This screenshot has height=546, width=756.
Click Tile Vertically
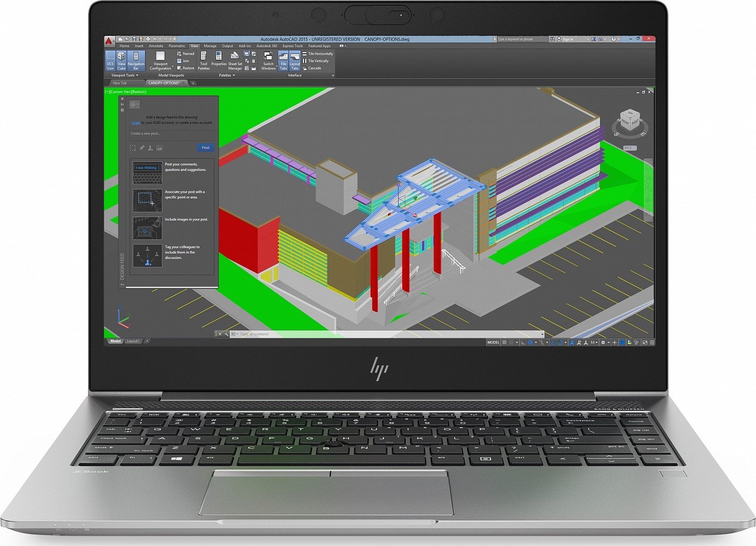(x=317, y=61)
